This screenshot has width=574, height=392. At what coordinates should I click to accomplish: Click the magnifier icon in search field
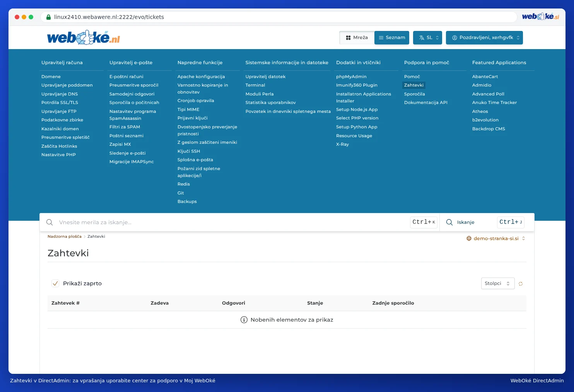pos(50,222)
